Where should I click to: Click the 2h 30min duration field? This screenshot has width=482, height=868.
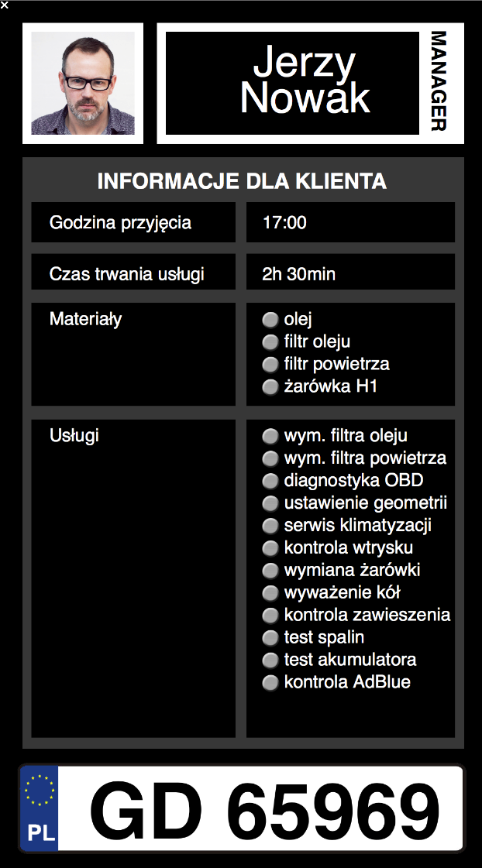pos(350,274)
